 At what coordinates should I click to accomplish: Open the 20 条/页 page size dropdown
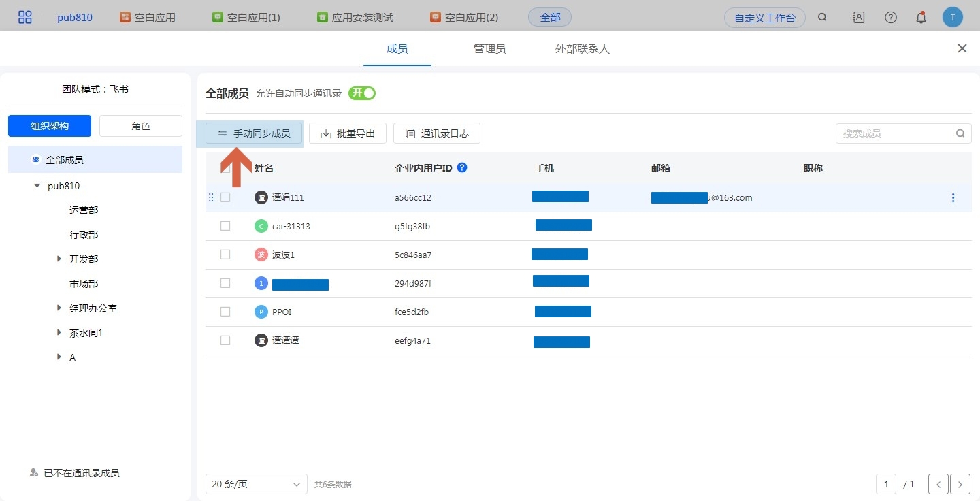click(x=256, y=484)
